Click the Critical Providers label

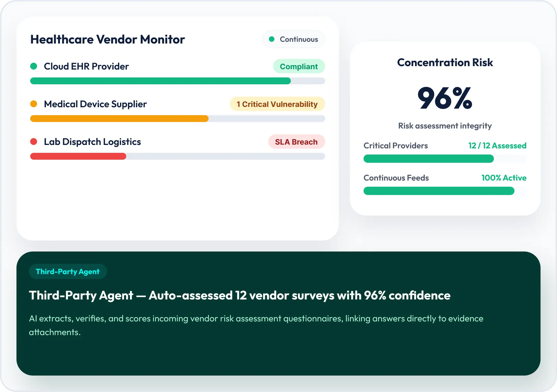(395, 146)
